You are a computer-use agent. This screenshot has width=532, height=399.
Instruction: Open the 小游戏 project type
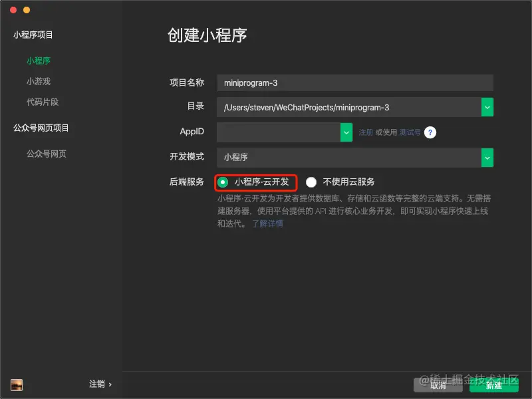click(39, 81)
